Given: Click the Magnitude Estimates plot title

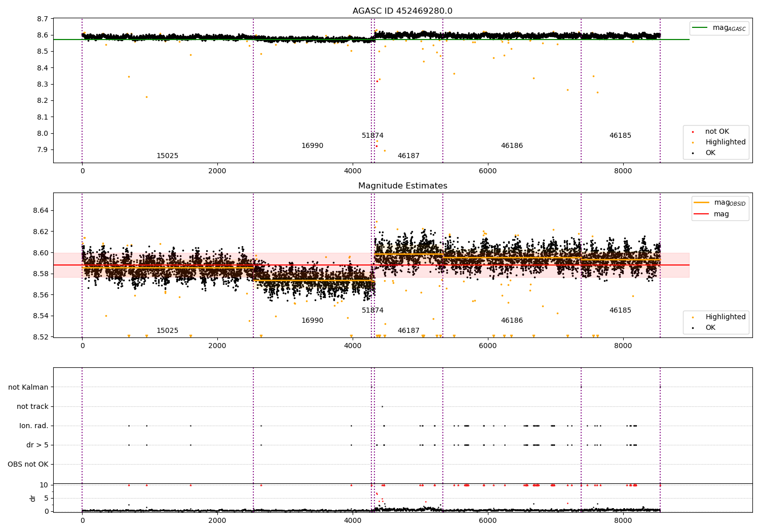Looking at the screenshot, I should (402, 186).
